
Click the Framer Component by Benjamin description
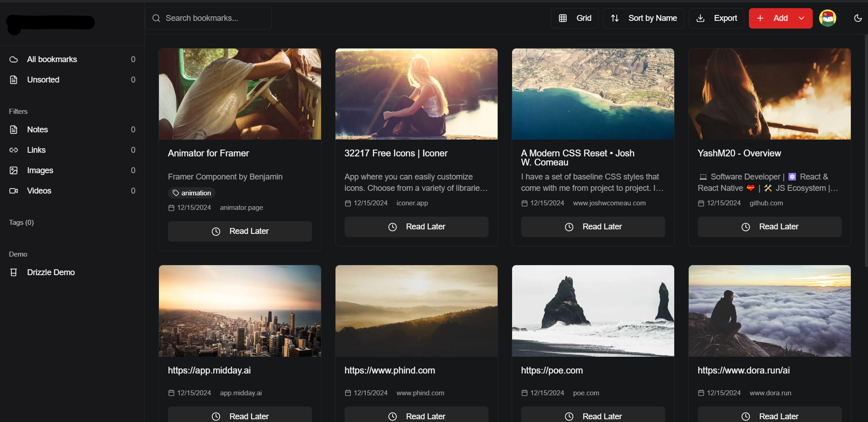(225, 177)
